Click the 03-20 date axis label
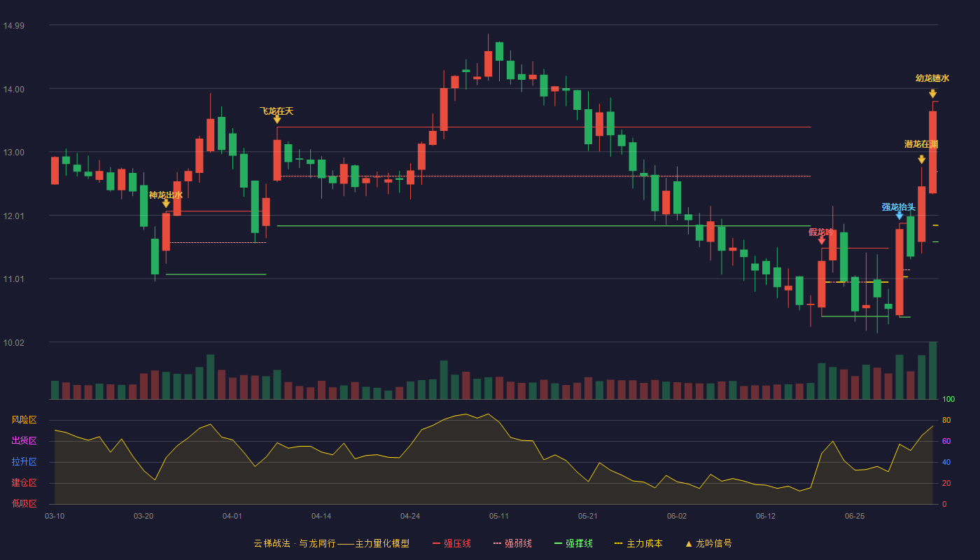The image size is (980, 560). click(x=143, y=516)
